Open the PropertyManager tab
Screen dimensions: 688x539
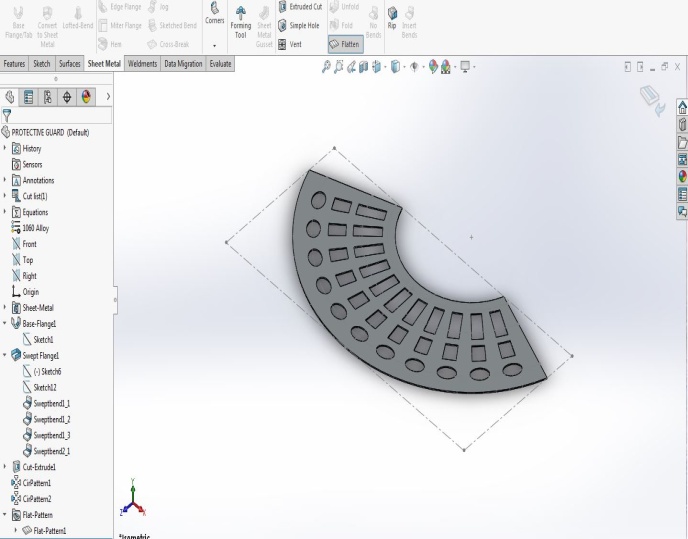tap(29, 97)
